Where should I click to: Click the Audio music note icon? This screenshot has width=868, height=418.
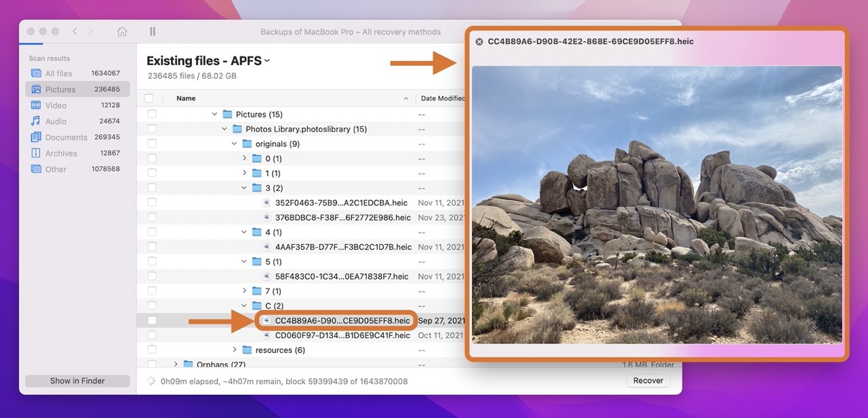[x=36, y=121]
